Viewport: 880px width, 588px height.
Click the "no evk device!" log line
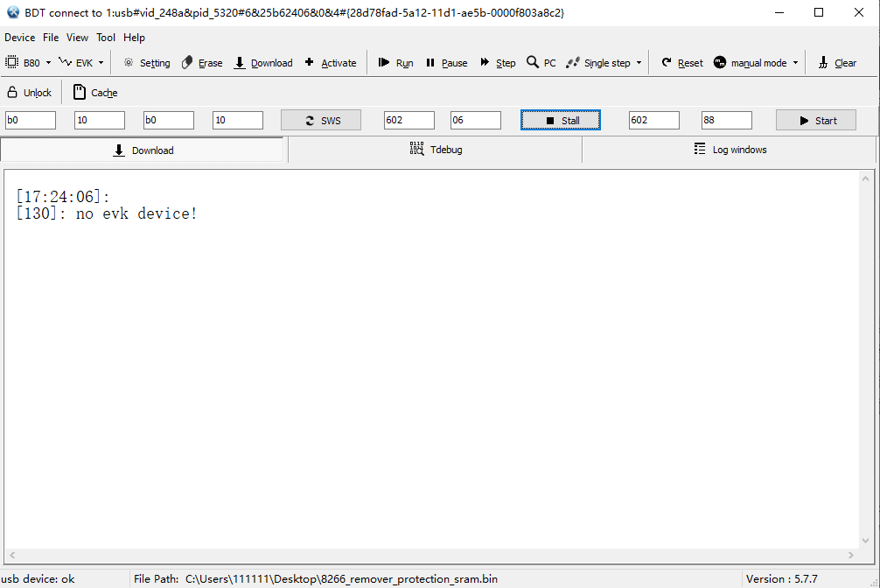107,213
